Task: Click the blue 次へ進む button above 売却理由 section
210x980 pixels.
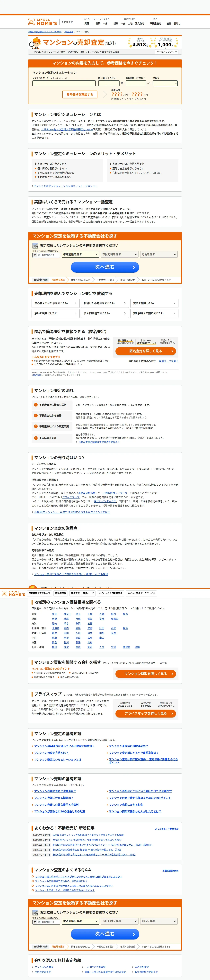Action: [x=105, y=267]
